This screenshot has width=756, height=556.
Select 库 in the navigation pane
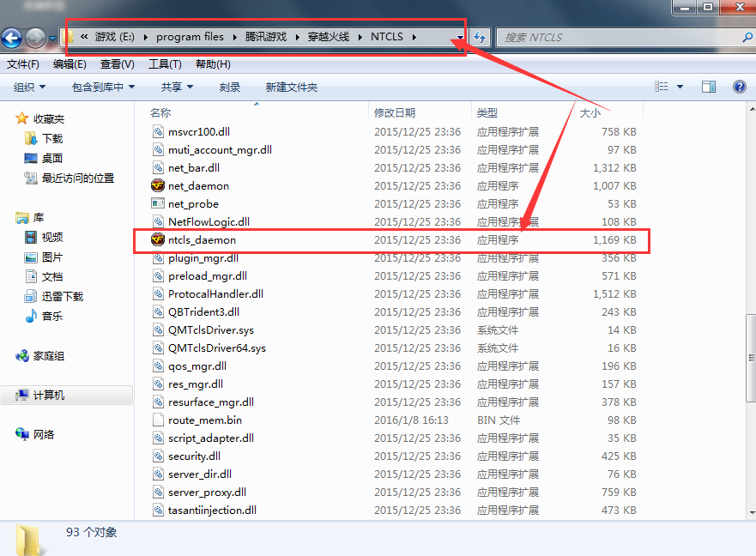pyautogui.click(x=38, y=218)
